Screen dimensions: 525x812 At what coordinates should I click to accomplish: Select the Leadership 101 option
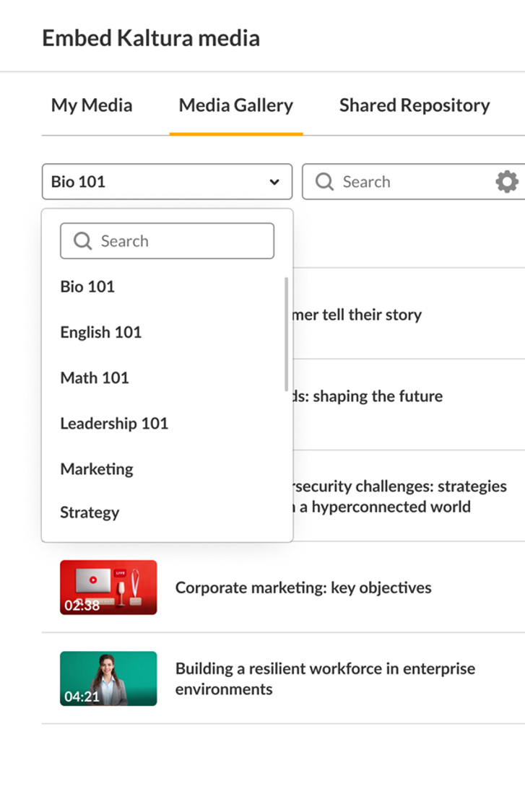[114, 423]
